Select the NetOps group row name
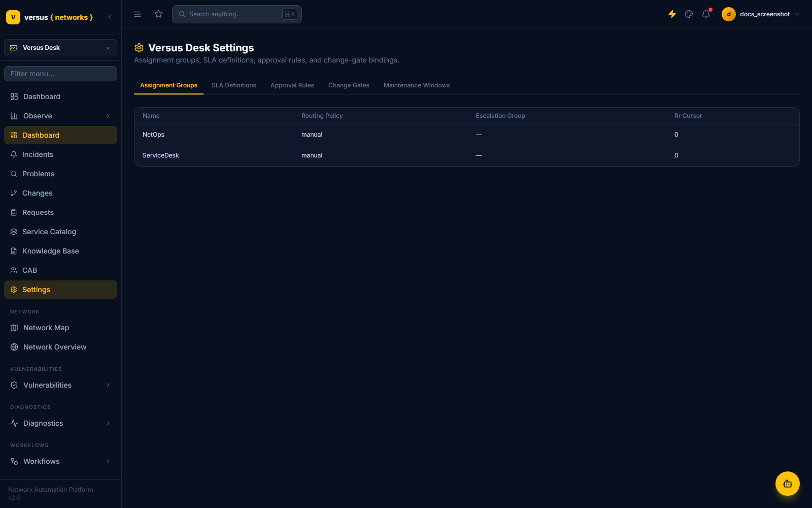Viewport: 812px width, 508px height. (153, 135)
